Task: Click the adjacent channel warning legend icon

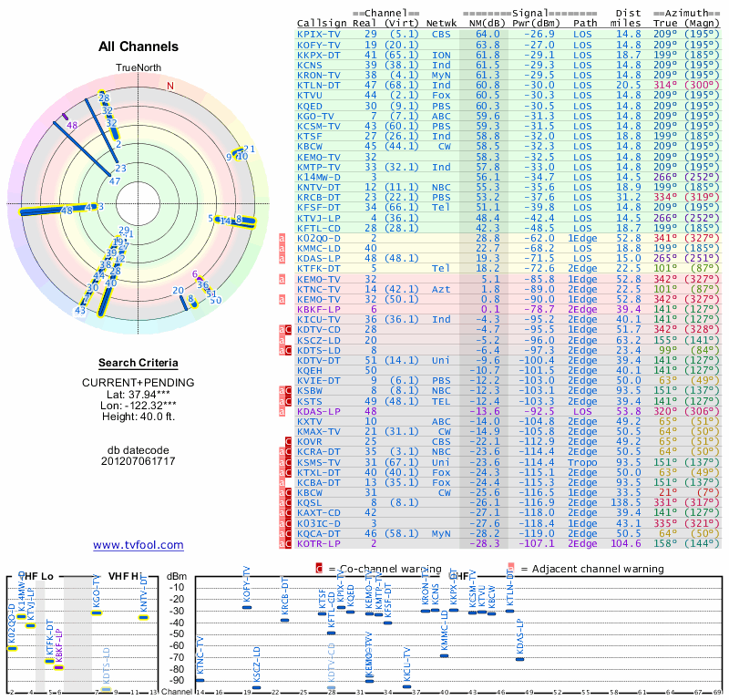Action: click(511, 568)
